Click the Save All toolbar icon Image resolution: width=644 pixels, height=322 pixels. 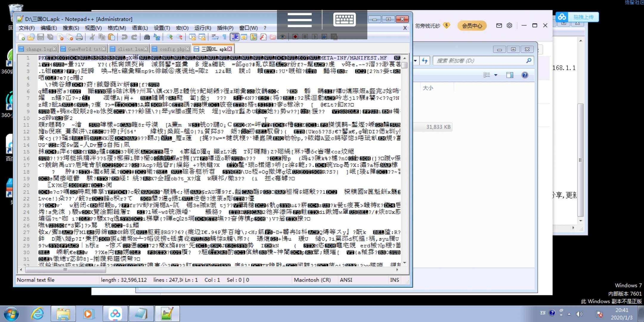click(50, 37)
